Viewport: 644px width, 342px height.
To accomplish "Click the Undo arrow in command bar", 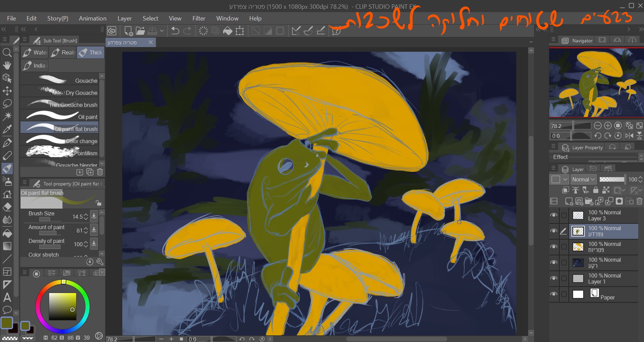I will pos(175,31).
